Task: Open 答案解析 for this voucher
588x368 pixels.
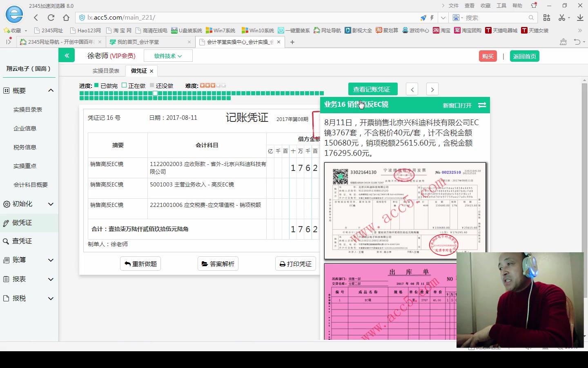Action: pos(218,263)
